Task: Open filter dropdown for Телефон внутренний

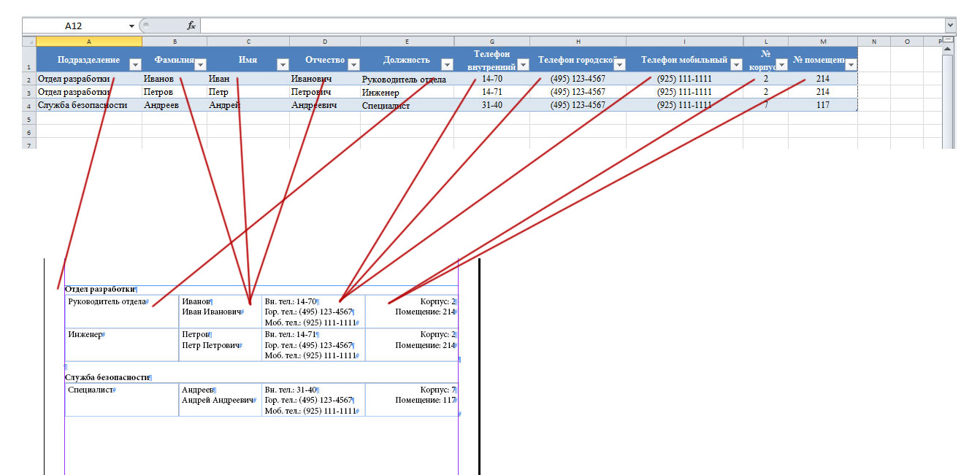Action: coord(524,64)
